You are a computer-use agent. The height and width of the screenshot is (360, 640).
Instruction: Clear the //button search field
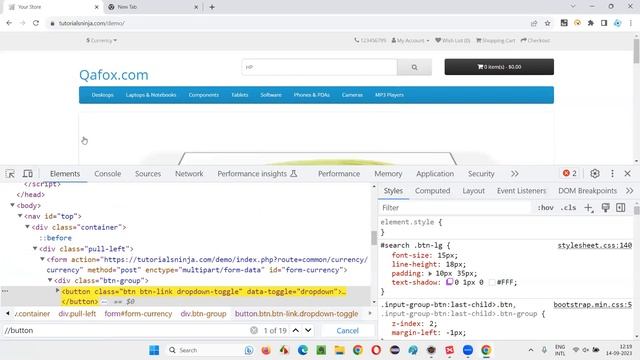point(254,330)
